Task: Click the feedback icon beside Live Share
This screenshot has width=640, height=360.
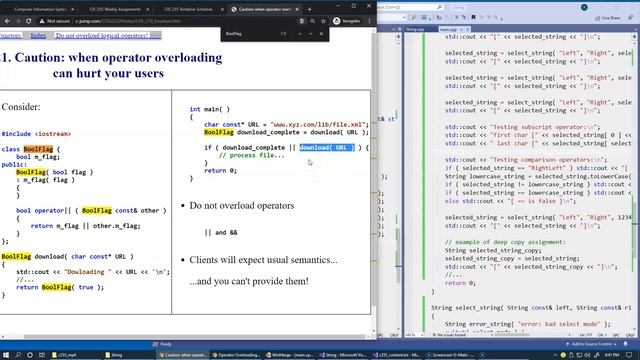Action: coord(630,18)
